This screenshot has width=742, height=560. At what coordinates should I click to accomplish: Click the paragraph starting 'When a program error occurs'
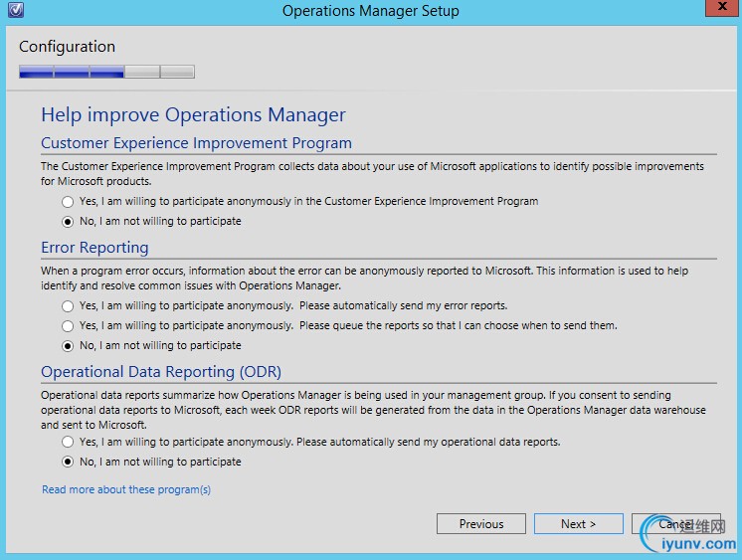364,279
